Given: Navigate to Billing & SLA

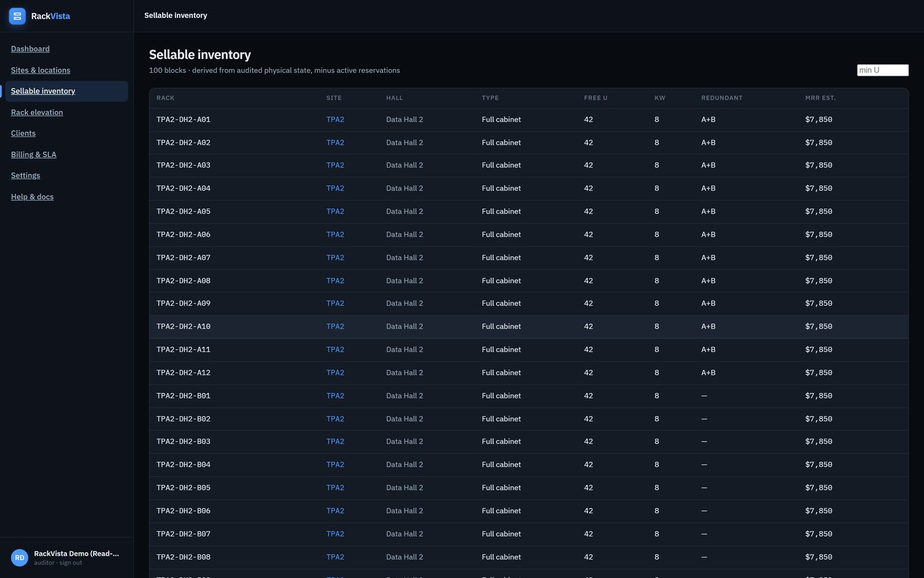Looking at the screenshot, I should [x=34, y=155].
